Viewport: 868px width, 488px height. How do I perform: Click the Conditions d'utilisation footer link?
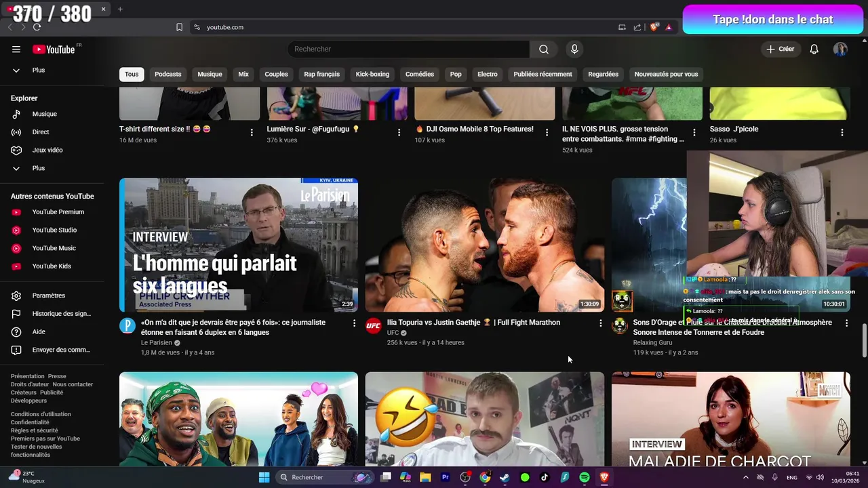pos(41,414)
